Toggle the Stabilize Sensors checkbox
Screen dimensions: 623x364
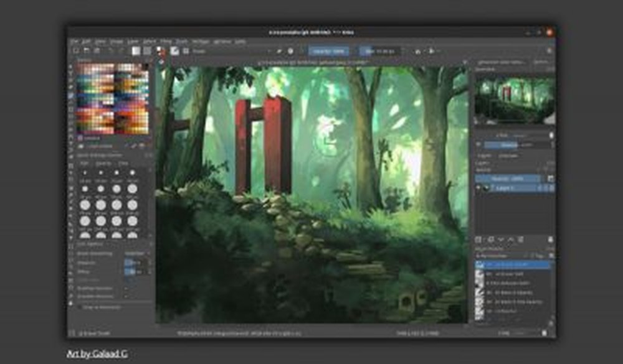[126, 296]
